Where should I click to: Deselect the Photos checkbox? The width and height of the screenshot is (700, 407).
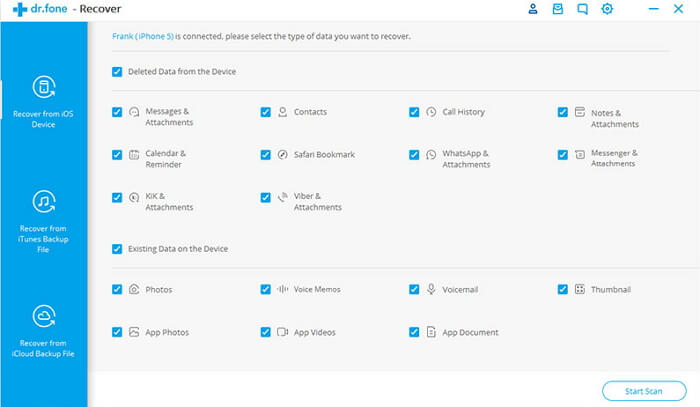point(117,289)
